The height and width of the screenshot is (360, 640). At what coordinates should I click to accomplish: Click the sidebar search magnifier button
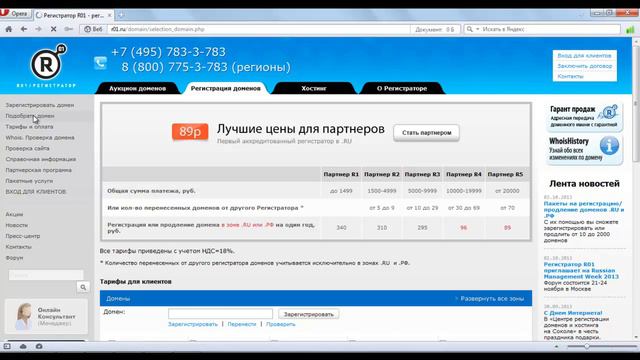coord(83,287)
